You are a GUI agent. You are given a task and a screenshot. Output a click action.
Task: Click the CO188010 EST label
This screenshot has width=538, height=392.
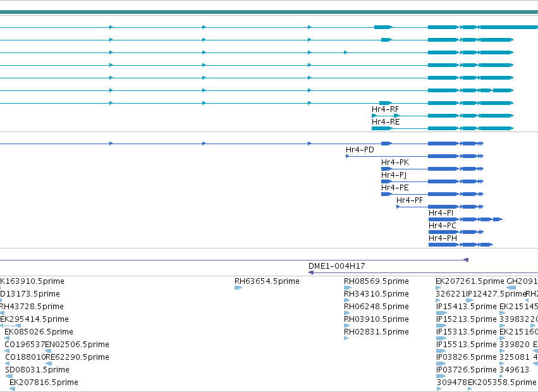coord(25,357)
